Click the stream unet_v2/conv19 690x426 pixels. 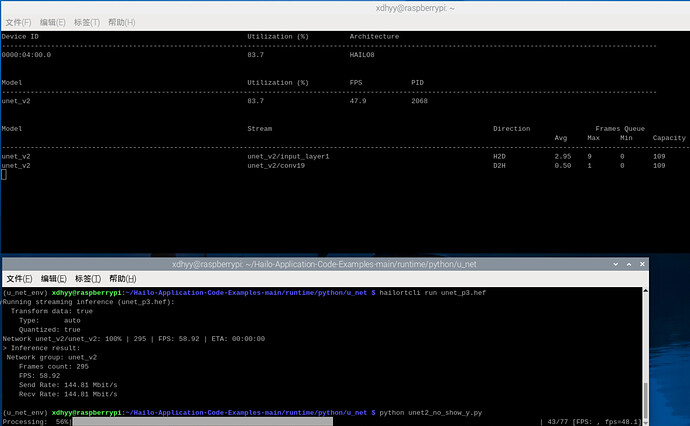point(276,165)
